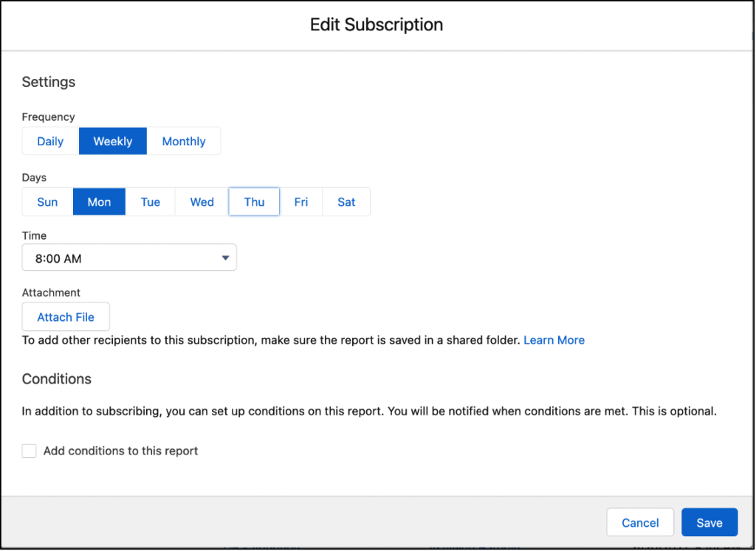Click the Edit Subscription dialog title
The image size is (756, 551).
(x=377, y=24)
